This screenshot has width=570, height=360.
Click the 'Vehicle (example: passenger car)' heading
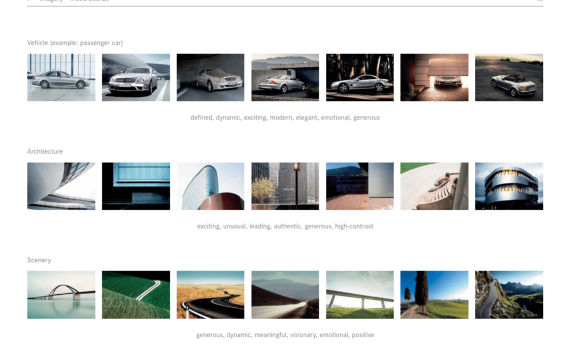pos(75,43)
